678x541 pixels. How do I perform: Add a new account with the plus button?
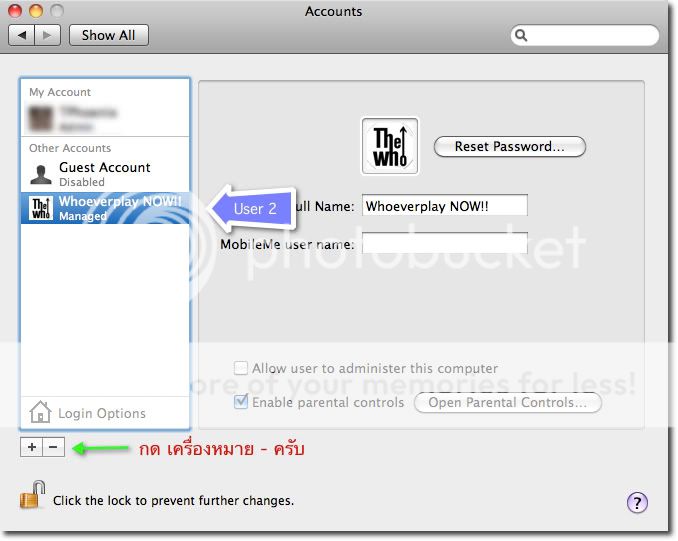click(x=32, y=447)
